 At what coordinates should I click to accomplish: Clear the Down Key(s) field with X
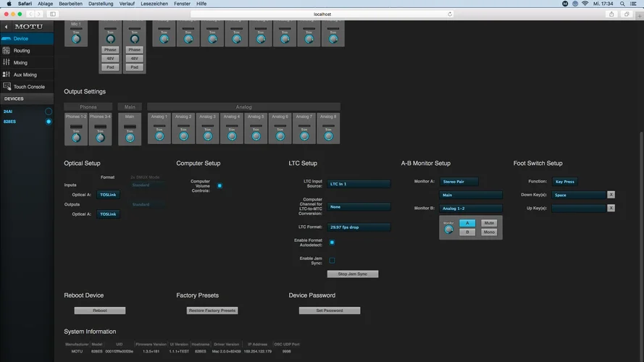tap(611, 195)
